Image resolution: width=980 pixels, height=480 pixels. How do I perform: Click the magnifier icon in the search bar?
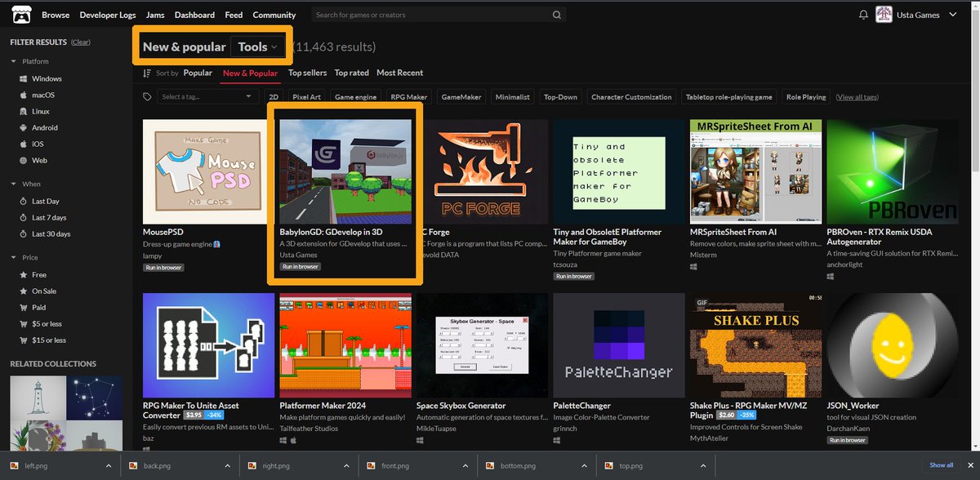[556, 14]
